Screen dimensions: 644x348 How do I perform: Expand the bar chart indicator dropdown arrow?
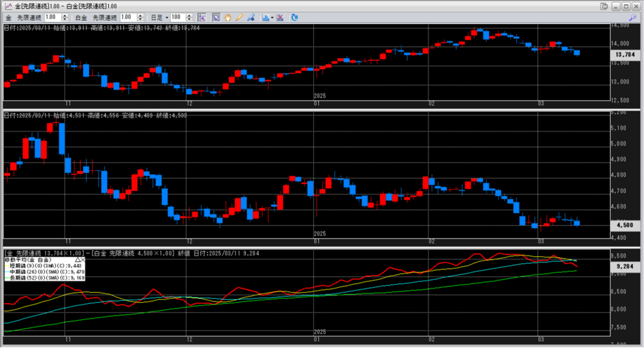click(272, 17)
